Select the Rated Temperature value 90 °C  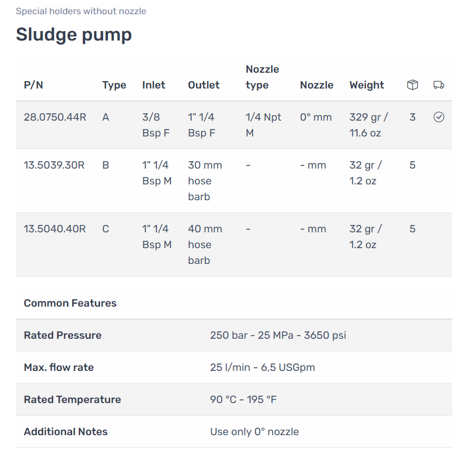pyautogui.click(x=223, y=400)
